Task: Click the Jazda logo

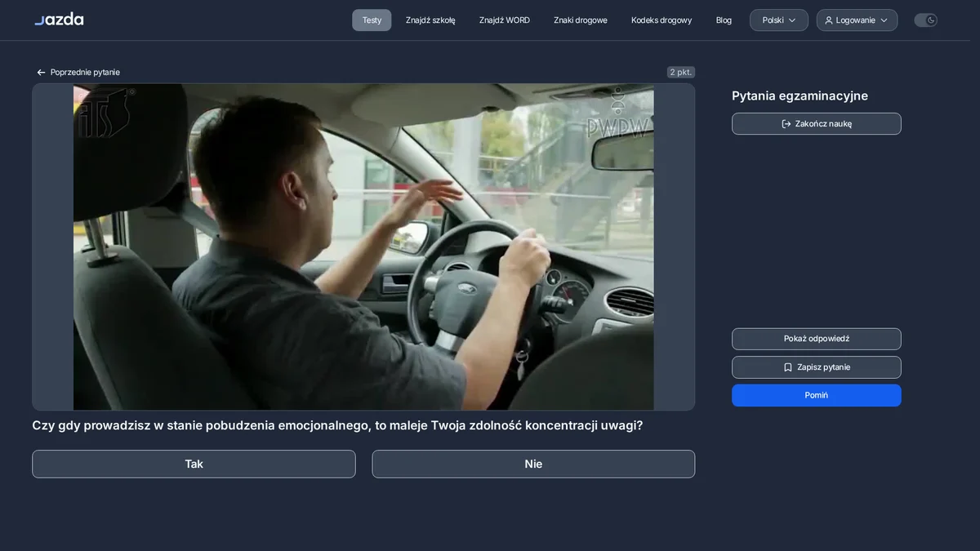Action: pos(59,19)
